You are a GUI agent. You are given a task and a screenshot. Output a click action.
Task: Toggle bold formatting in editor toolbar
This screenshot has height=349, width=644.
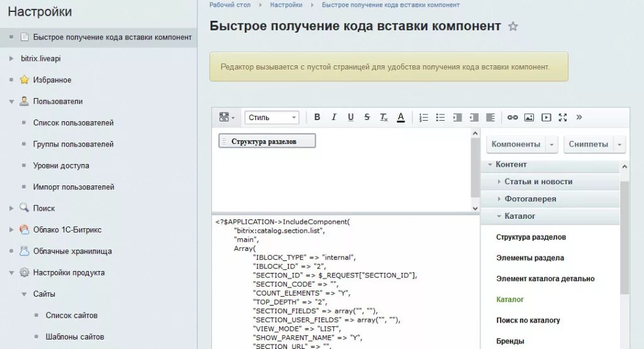click(x=317, y=118)
